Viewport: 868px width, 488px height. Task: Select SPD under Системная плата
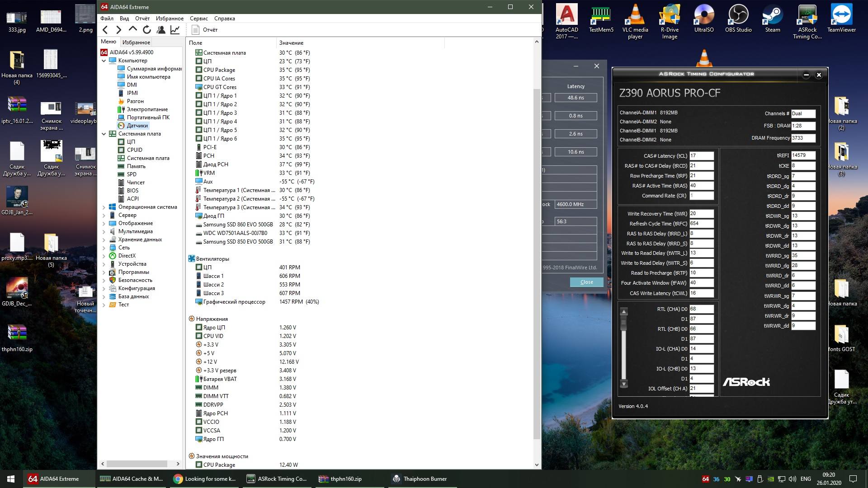pos(132,174)
